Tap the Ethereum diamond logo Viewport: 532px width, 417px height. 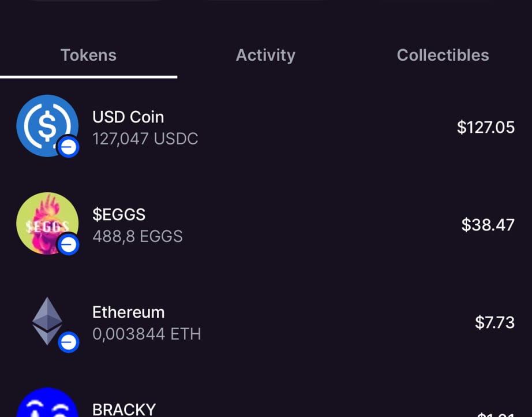tap(46, 319)
